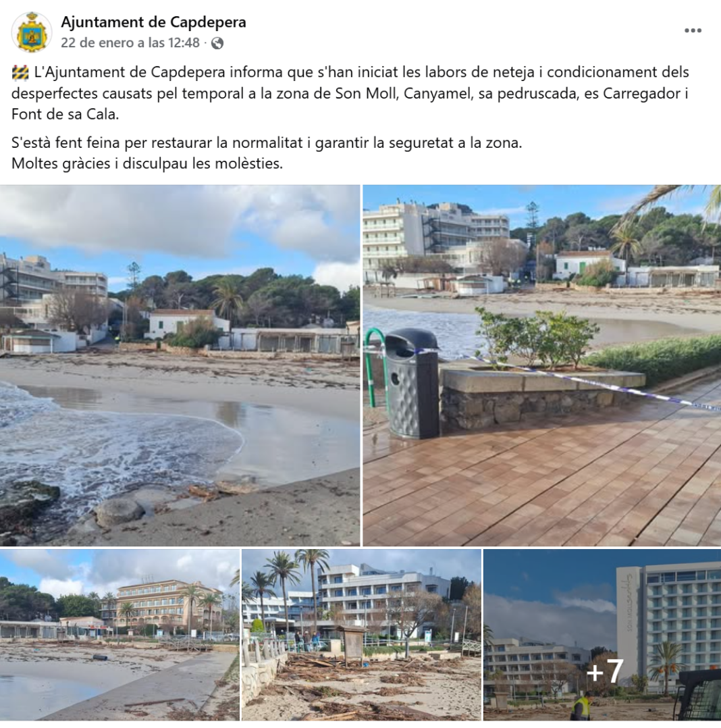The image size is (721, 728).
Task: Open the photo with trash bin and tape
Action: [542, 365]
